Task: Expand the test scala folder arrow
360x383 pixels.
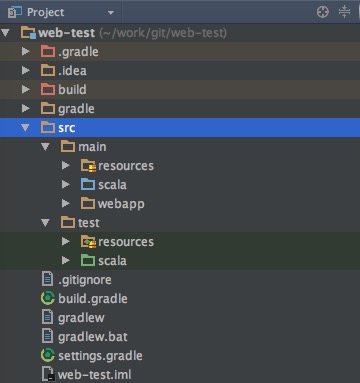Action: tap(66, 260)
